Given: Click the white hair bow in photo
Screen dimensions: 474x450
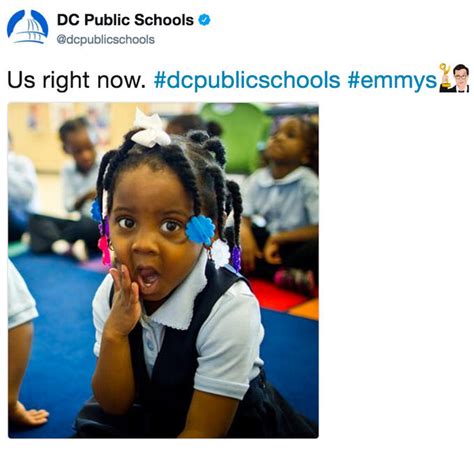Looking at the screenshot, I should pyautogui.click(x=150, y=128).
